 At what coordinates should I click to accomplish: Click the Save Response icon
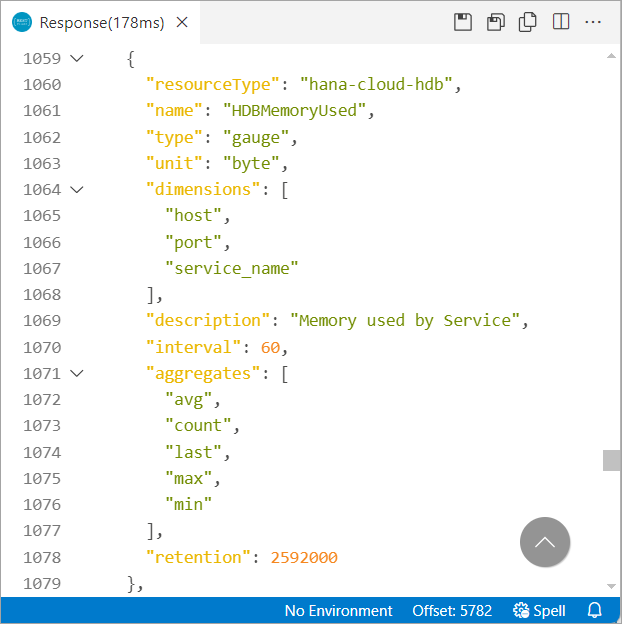click(x=463, y=22)
